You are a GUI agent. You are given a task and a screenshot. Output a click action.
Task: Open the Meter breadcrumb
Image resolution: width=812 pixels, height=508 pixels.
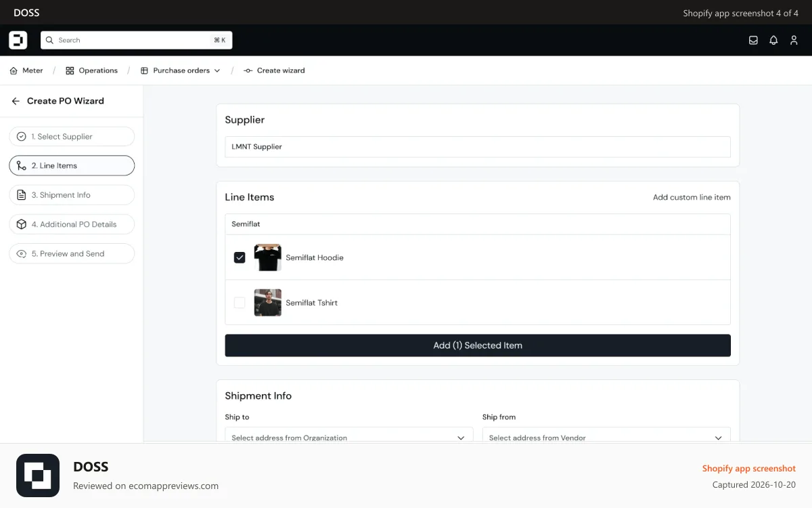[x=26, y=70]
